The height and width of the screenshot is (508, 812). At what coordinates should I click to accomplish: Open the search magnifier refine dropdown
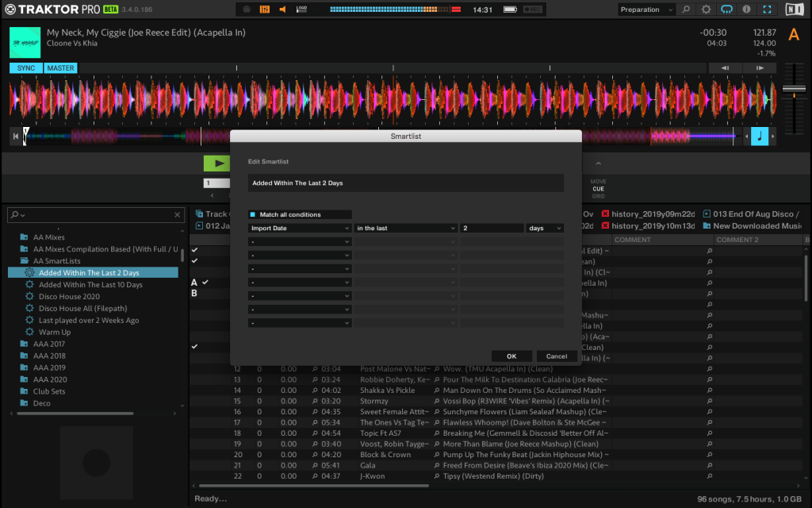(x=17, y=214)
